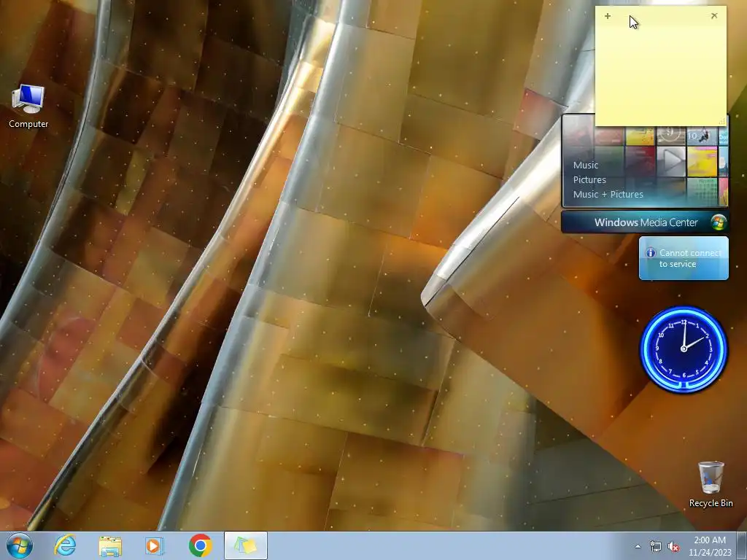Screen dimensions: 747x560
Task: Click the Show desktop button at taskbar end
Action: pos(742,545)
